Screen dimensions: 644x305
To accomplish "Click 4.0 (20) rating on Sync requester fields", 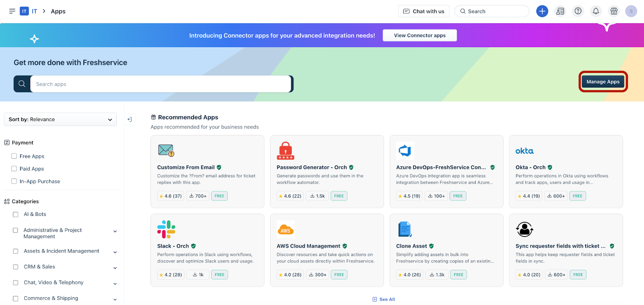I will [529, 275].
